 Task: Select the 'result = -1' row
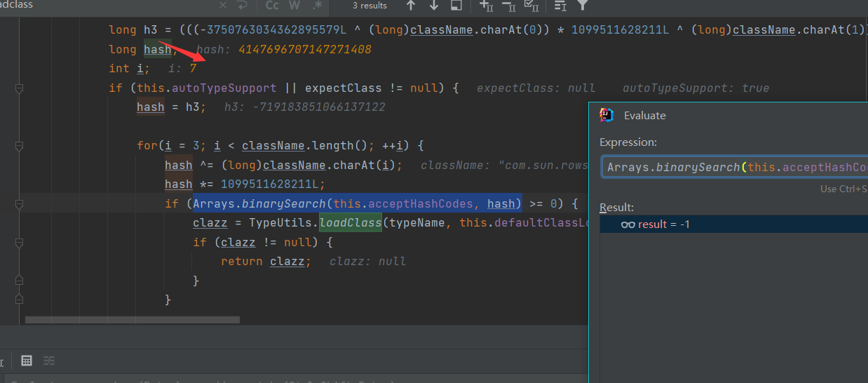pyautogui.click(x=734, y=224)
